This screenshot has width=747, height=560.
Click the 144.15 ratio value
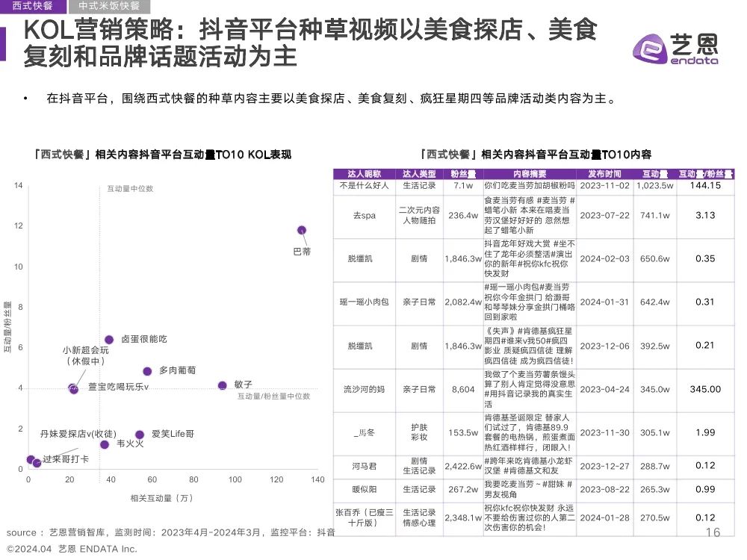706,186
